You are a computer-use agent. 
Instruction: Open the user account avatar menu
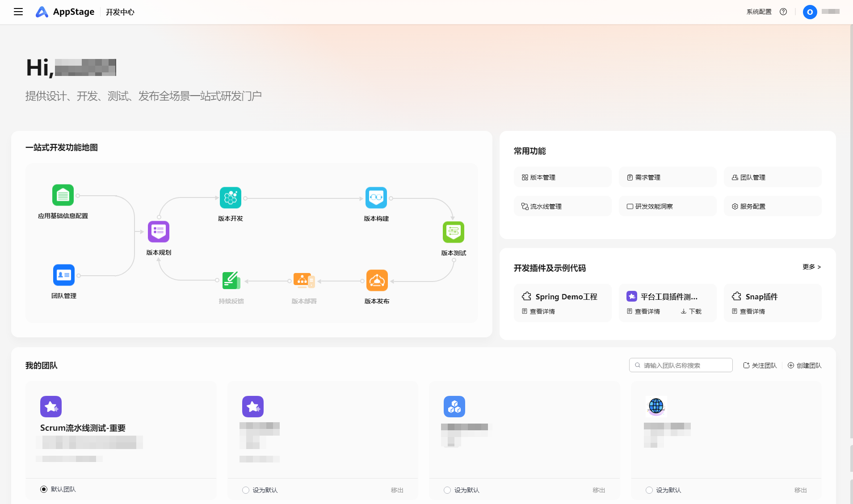(x=810, y=12)
